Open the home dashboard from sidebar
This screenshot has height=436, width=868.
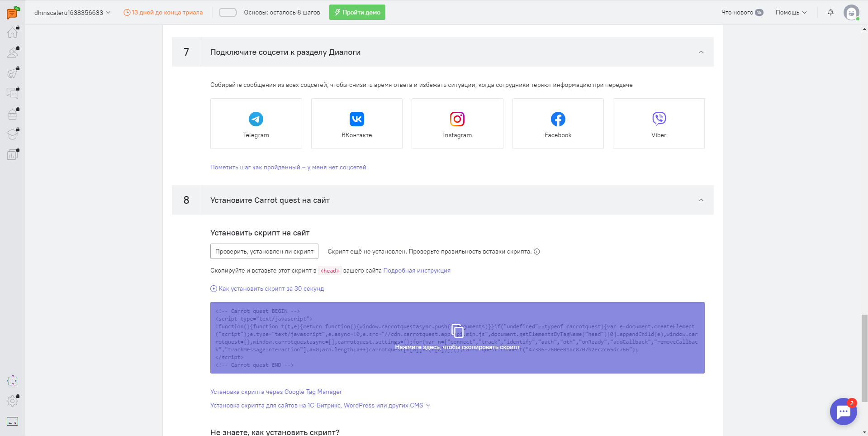[13, 32]
